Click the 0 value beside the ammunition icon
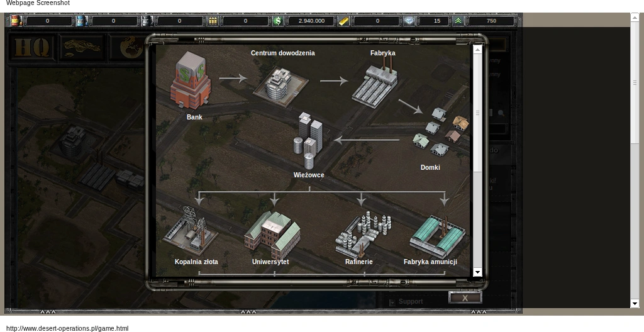This screenshot has height=332, width=644. 246,21
